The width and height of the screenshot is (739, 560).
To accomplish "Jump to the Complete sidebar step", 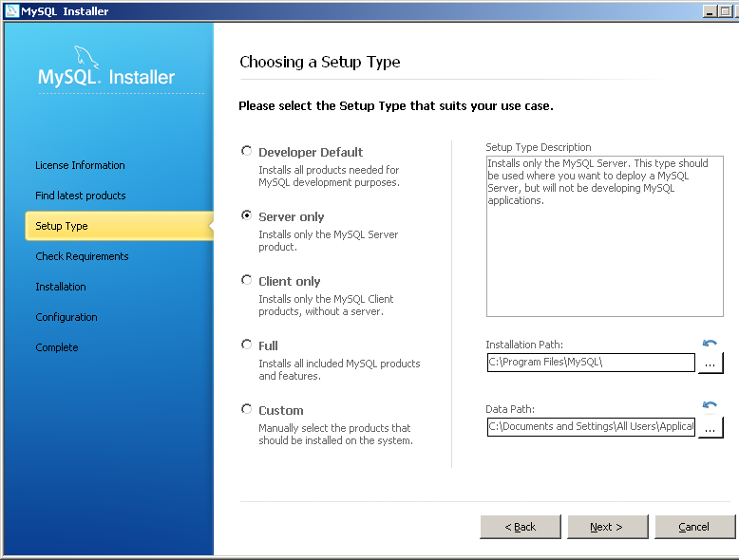I will point(57,347).
